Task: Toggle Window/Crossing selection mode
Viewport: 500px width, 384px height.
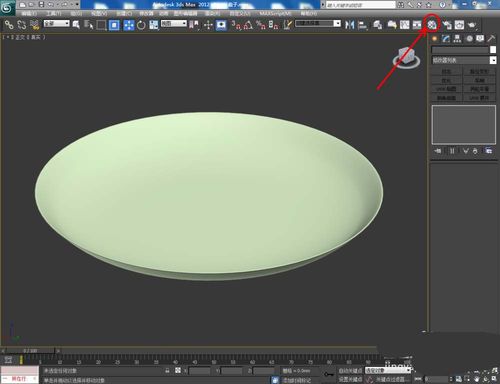Action: [x=114, y=25]
